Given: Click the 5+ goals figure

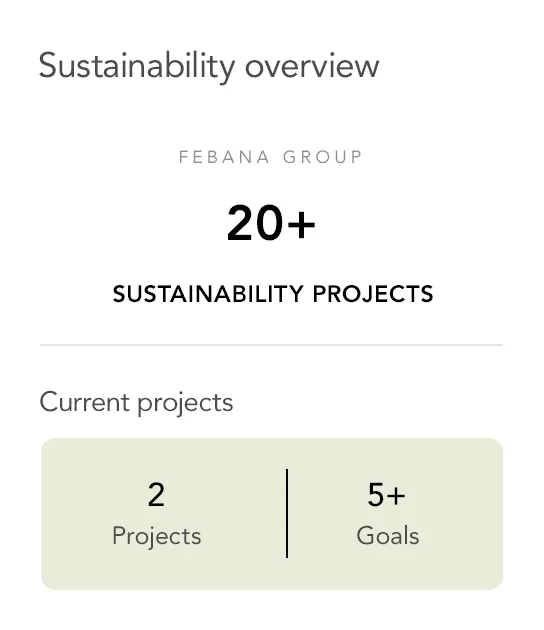Looking at the screenshot, I should tap(386, 495).
